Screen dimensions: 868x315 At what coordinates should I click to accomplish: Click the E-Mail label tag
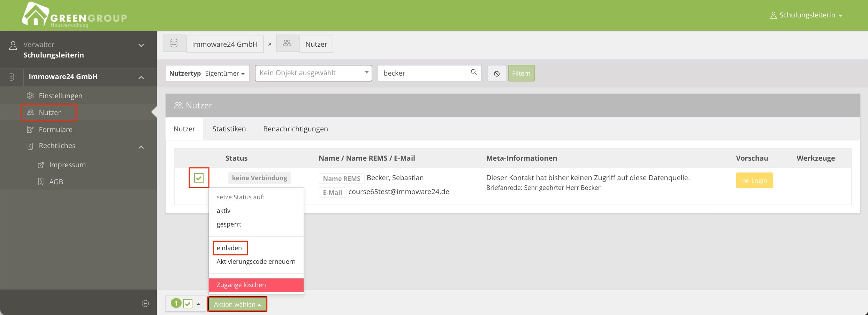(332, 192)
